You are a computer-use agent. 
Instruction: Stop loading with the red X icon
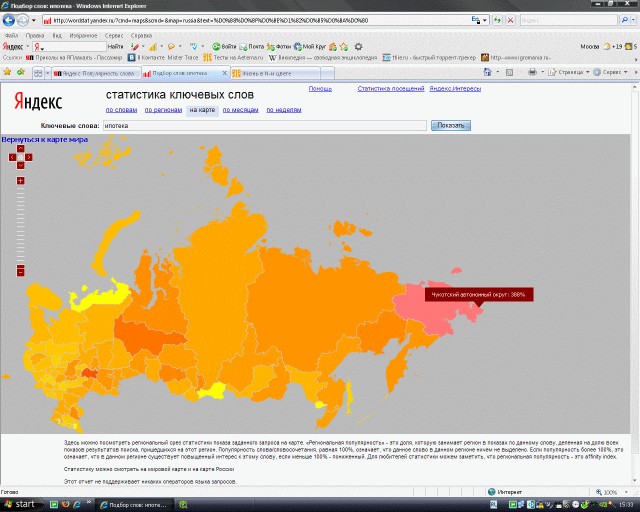point(510,20)
